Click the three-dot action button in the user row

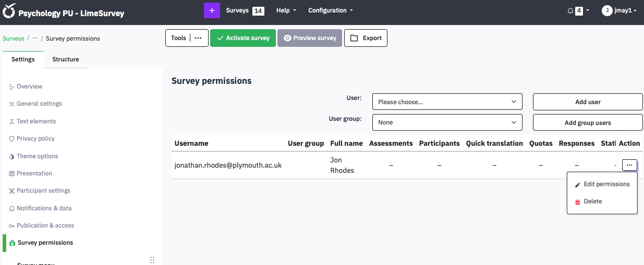pyautogui.click(x=629, y=165)
